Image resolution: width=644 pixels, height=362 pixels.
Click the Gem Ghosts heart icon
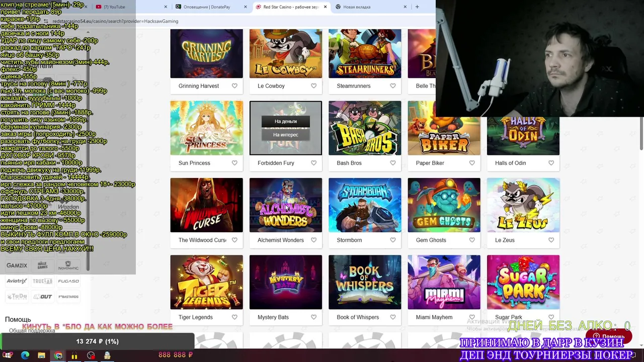click(x=472, y=240)
